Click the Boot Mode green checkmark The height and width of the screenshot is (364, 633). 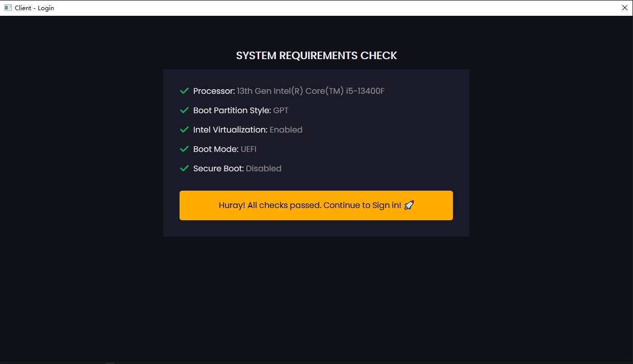[184, 149]
